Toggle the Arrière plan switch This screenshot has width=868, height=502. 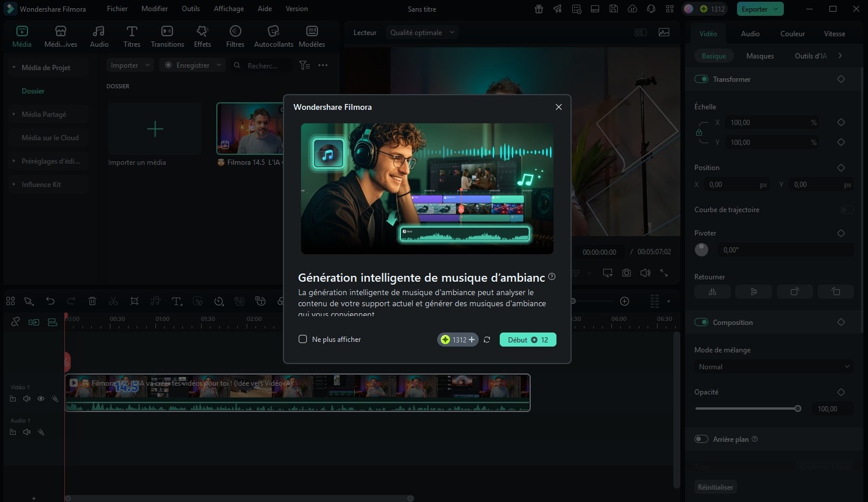tap(701, 439)
